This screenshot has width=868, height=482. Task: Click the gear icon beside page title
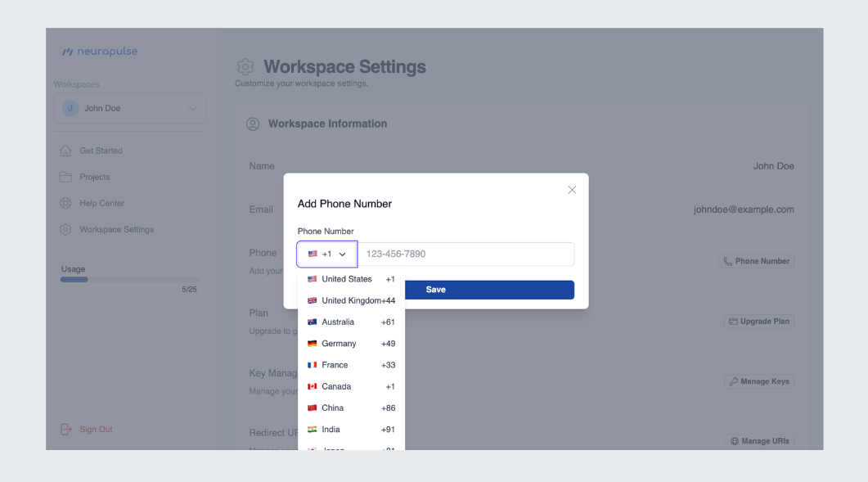pyautogui.click(x=245, y=67)
